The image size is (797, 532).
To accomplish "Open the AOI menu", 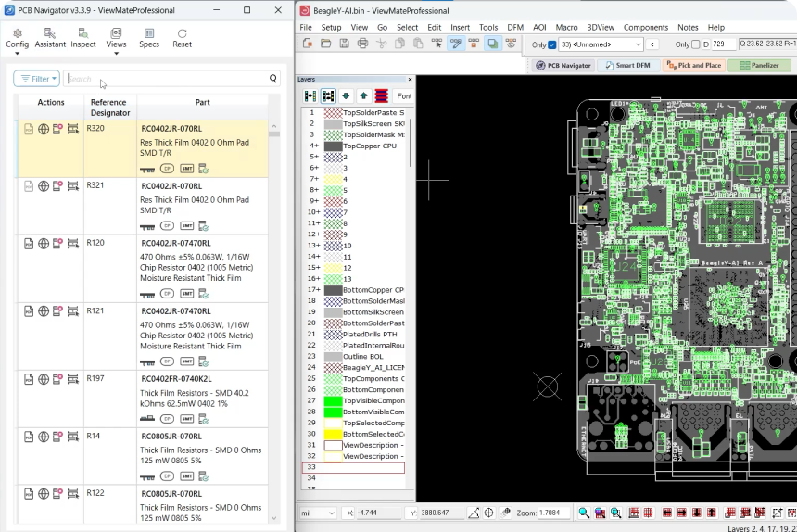I will [539, 28].
